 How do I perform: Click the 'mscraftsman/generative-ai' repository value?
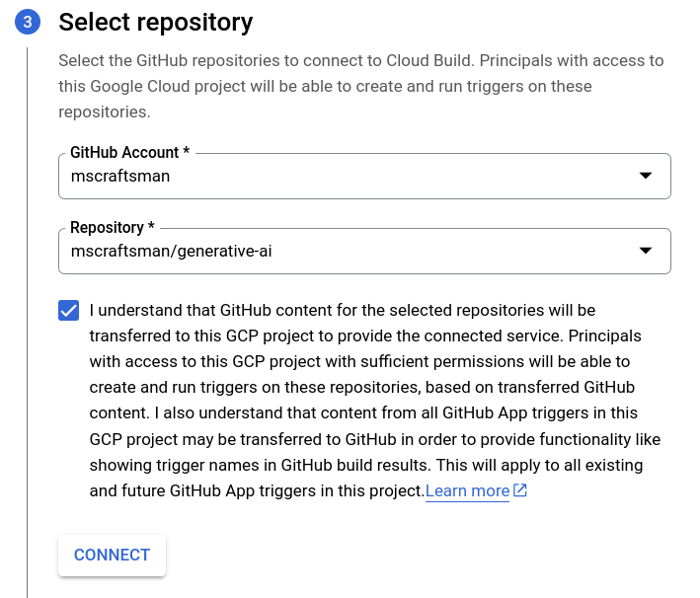point(172,252)
